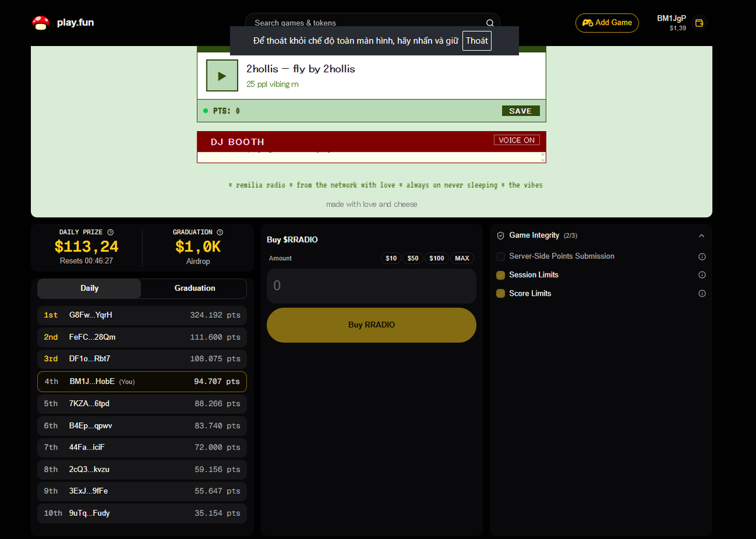Select the $100 amount preset
Image resolution: width=756 pixels, height=539 pixels.
point(437,258)
